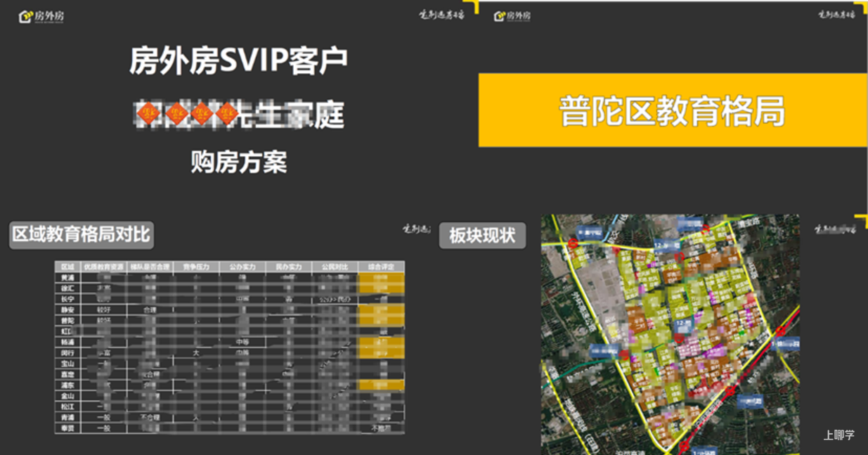Click the 较好 cell in the 静安 row
This screenshot has width=868, height=455.
click(x=103, y=310)
